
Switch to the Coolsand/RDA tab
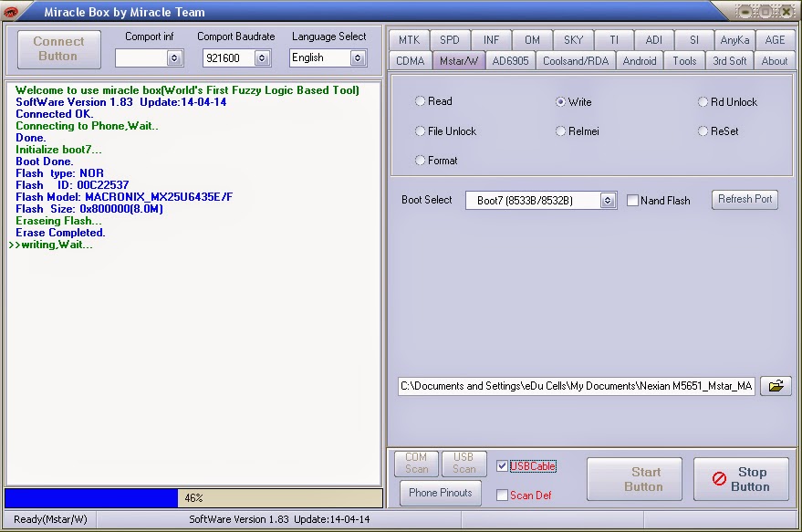point(576,61)
